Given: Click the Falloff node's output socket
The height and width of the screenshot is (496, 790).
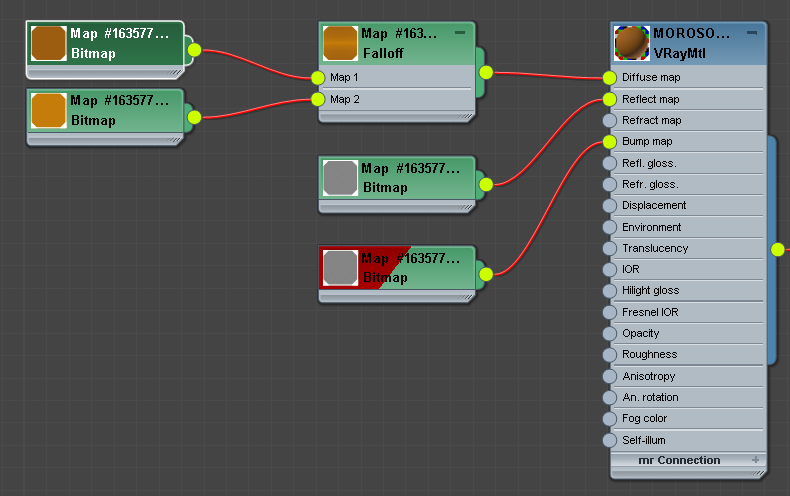Looking at the screenshot, I should click(x=486, y=73).
